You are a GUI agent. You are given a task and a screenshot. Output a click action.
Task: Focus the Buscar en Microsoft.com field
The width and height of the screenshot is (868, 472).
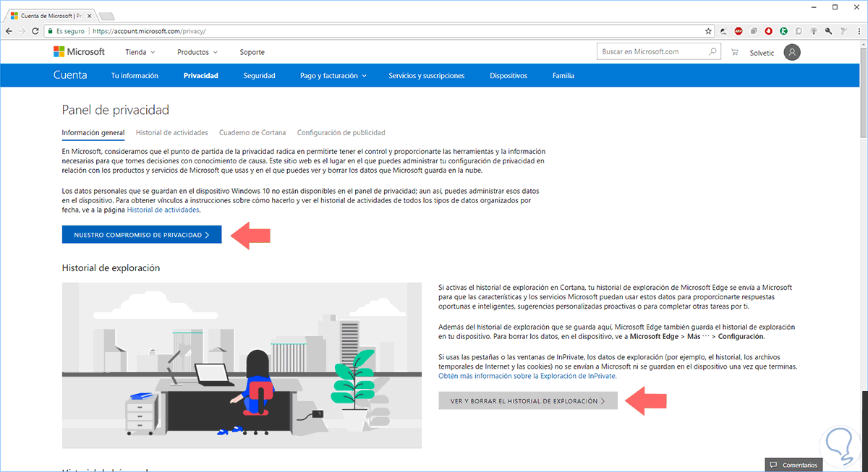click(651, 52)
